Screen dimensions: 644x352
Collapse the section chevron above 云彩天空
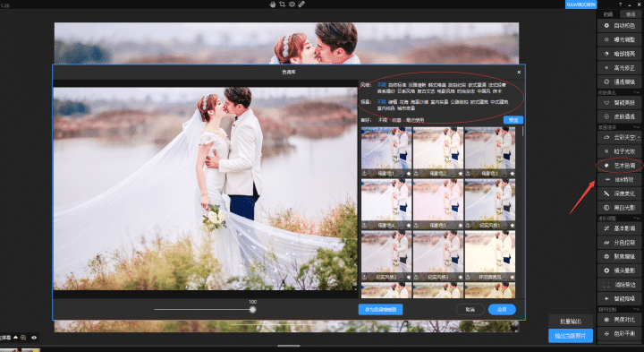point(637,127)
